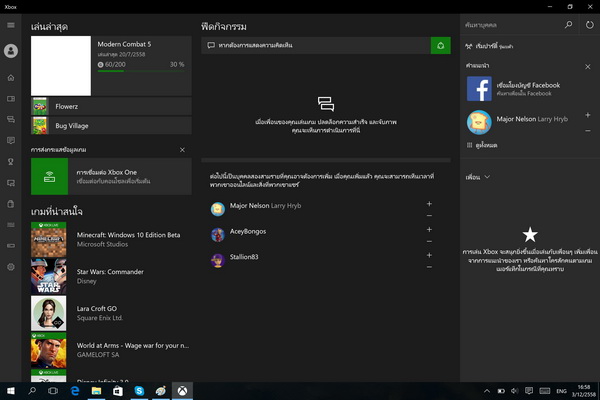
Task: Go to Home in the sidebar
Action: click(10, 77)
